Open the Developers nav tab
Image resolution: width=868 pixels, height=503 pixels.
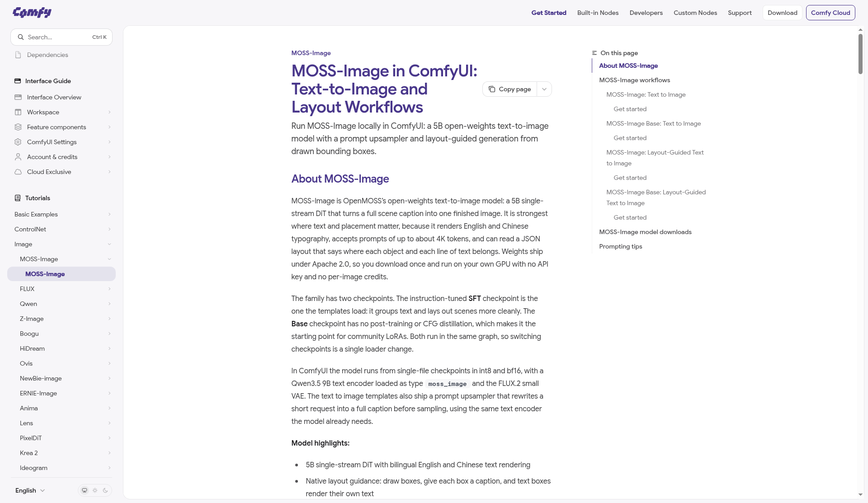click(646, 13)
